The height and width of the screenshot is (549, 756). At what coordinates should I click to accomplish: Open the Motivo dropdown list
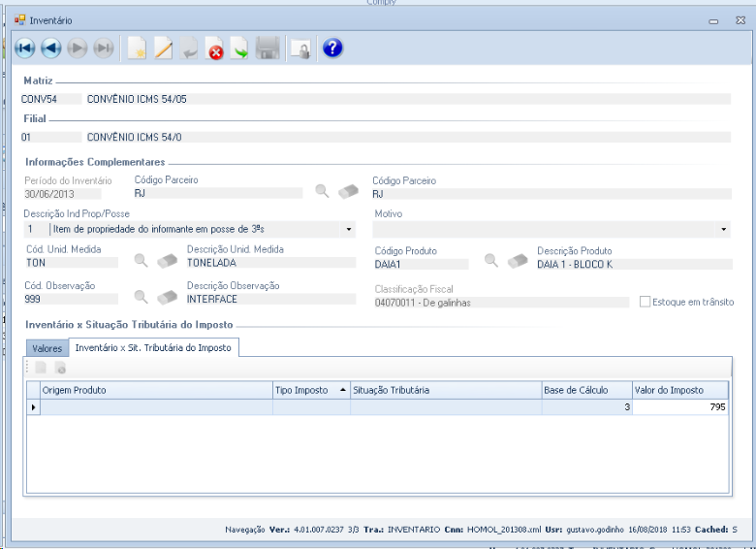click(723, 229)
